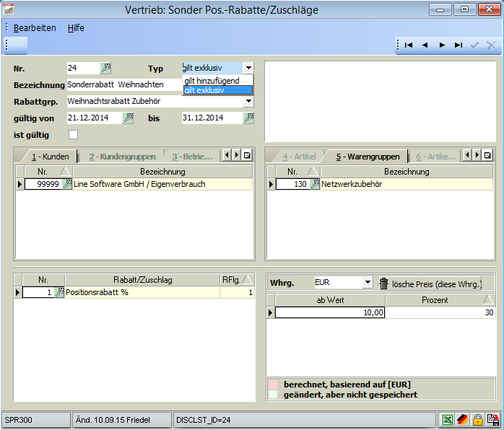Viewport: 504px width, 430px height.
Task: Open lookup icon beside customer 99999
Action: pos(67,184)
